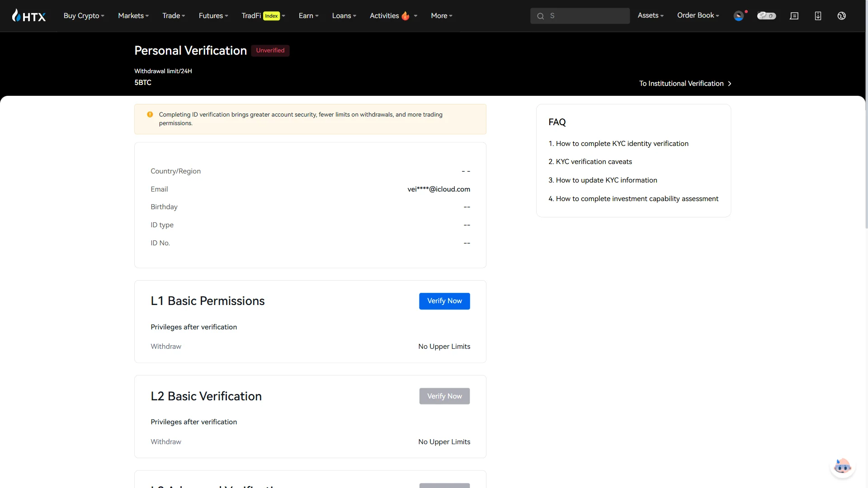Image resolution: width=868 pixels, height=488 pixels.
Task: Open the globe language settings icon
Action: 841,16
